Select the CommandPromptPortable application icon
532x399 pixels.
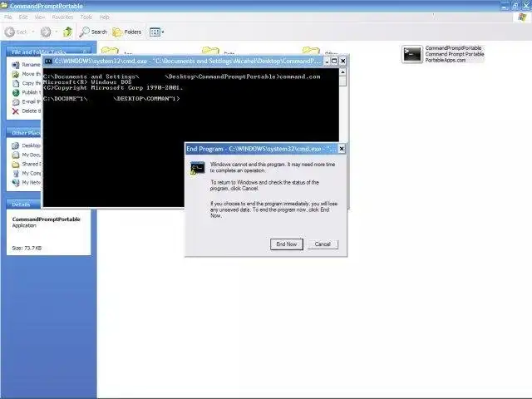[412, 54]
